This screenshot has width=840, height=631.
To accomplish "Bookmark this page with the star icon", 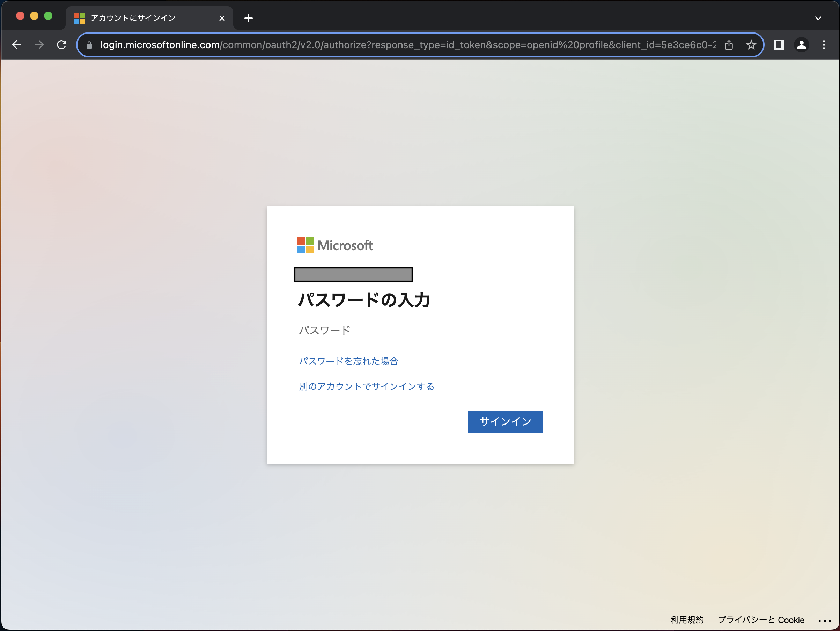I will tap(751, 45).
